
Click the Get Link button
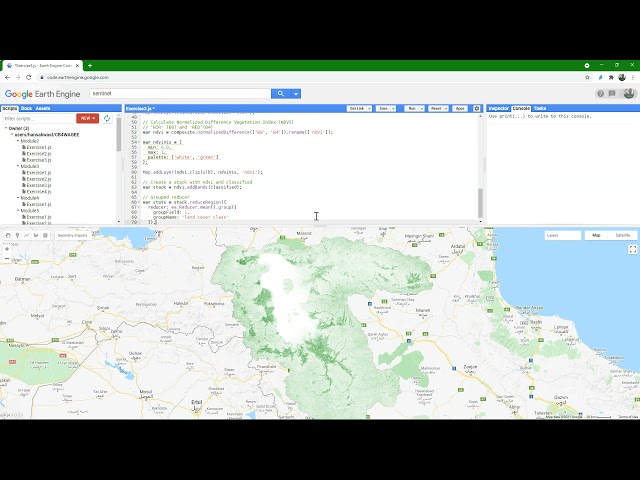point(357,109)
